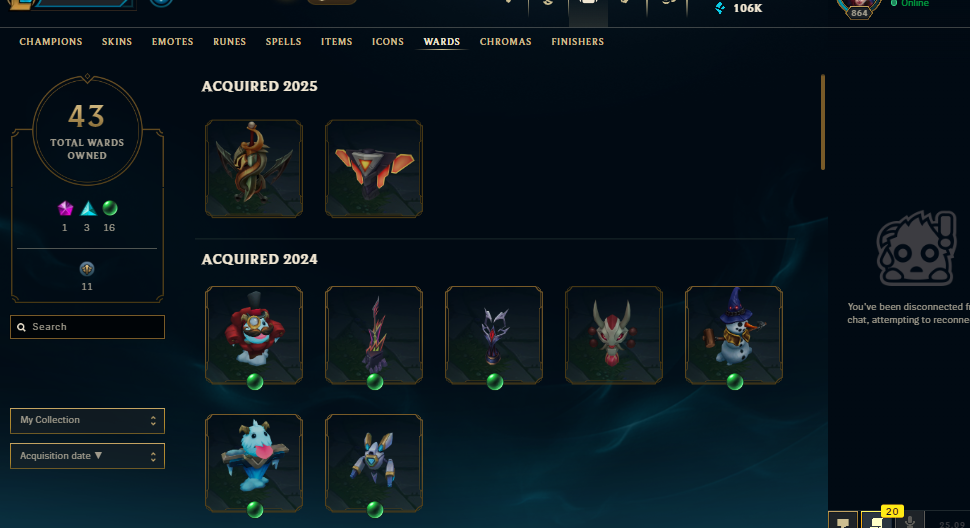Select the orange-winged ward acquired in 2025

pyautogui.click(x=374, y=169)
